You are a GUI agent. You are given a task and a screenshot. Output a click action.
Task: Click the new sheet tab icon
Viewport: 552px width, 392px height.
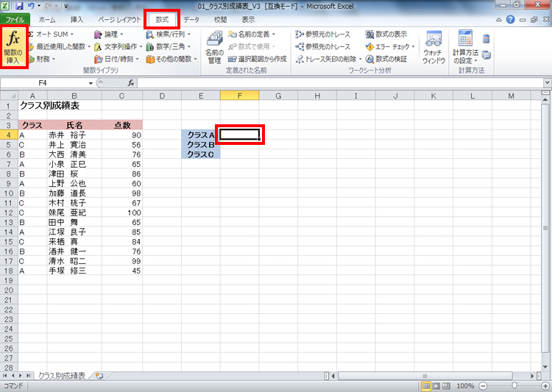coord(99,376)
